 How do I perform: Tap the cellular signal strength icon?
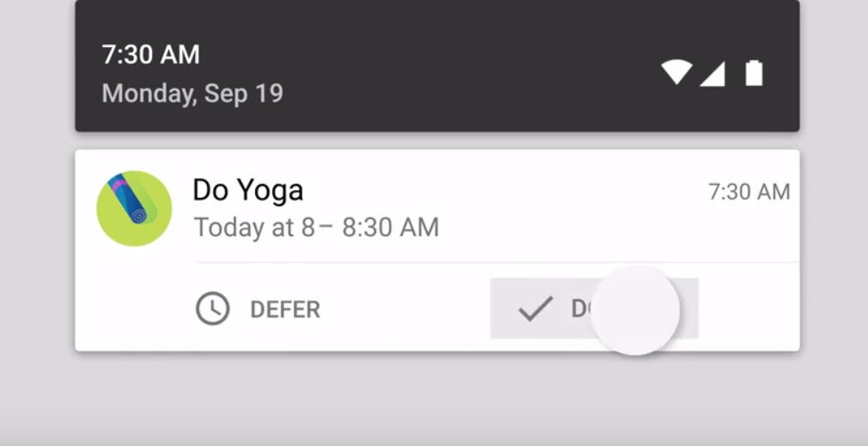[712, 74]
